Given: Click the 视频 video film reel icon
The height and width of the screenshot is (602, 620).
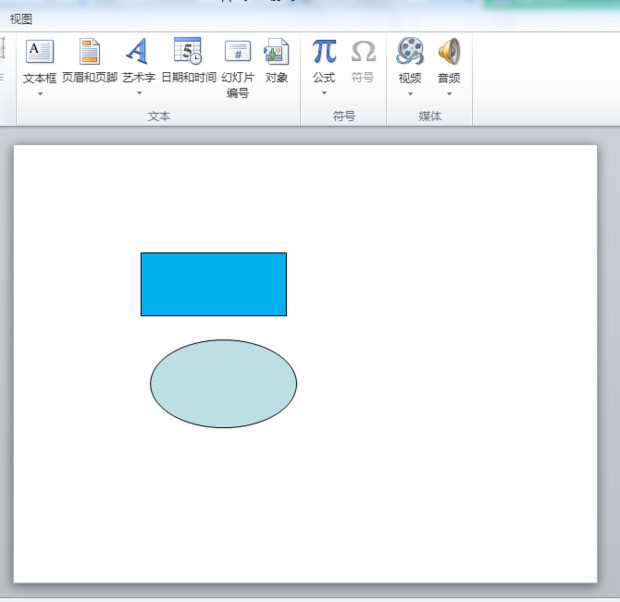Looking at the screenshot, I should coord(410,51).
